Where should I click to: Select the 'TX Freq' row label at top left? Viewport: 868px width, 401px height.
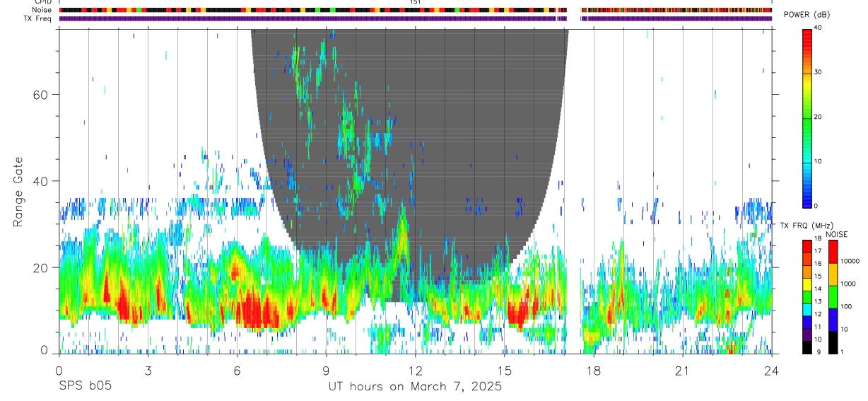pos(38,18)
